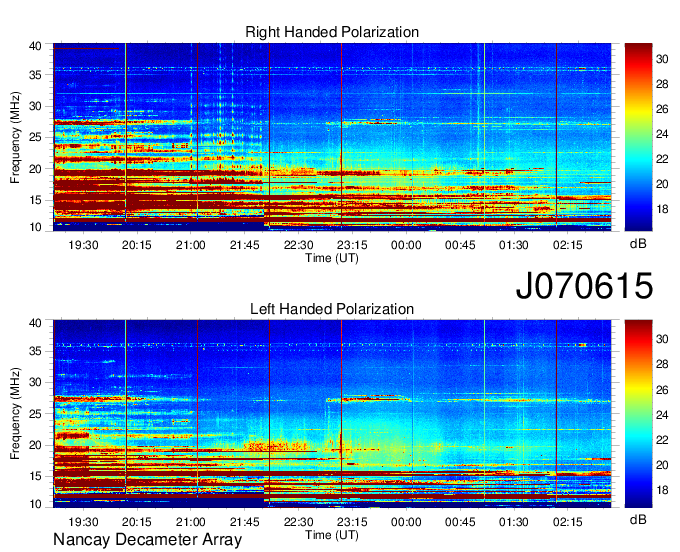Click the "Nancay Decameter Array" caption

147,539
